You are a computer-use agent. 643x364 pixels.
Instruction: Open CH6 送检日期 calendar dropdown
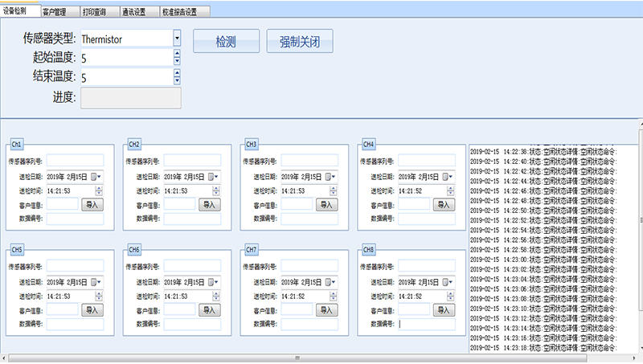[x=214, y=282]
